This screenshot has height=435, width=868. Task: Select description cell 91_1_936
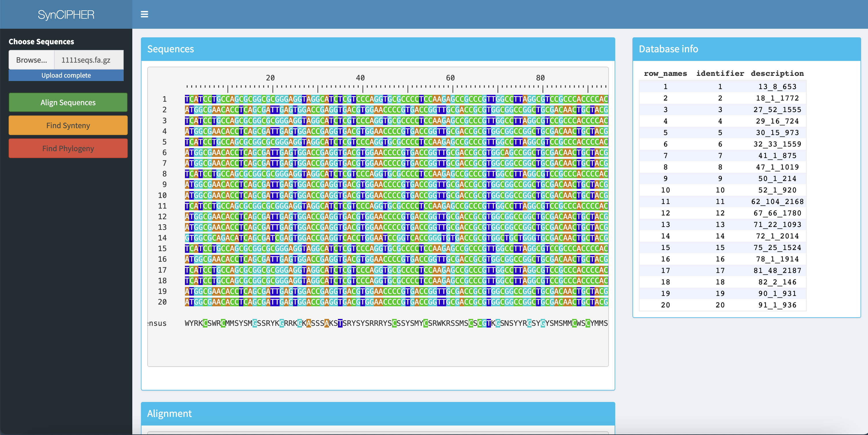[777, 305]
